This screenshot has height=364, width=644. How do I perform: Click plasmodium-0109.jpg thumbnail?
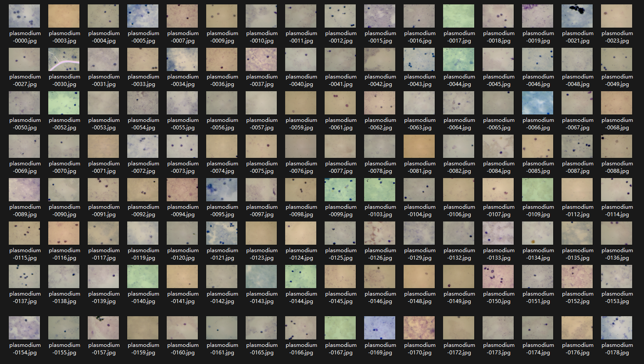click(538, 190)
